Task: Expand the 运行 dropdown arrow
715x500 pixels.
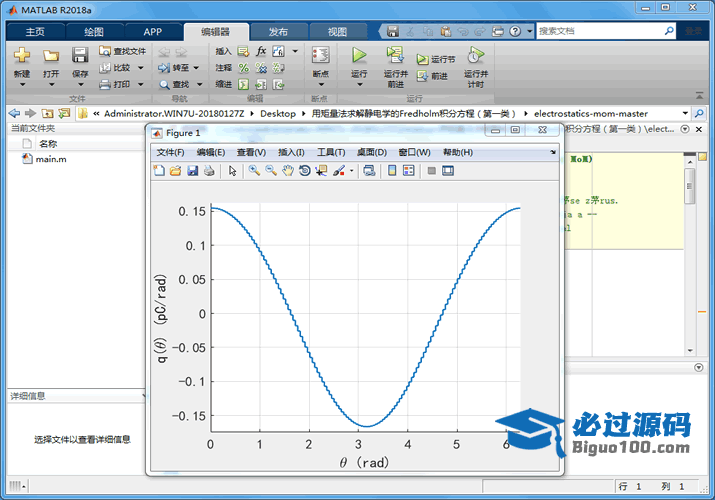Action: [359, 85]
